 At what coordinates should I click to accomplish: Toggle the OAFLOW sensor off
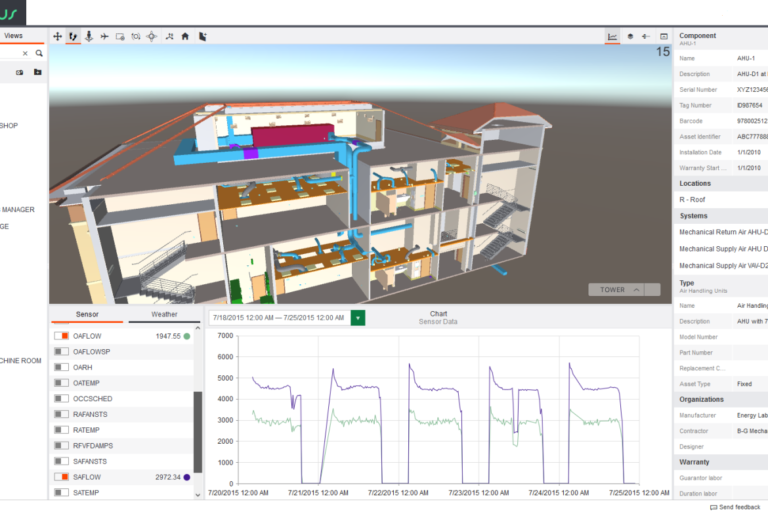(61, 336)
